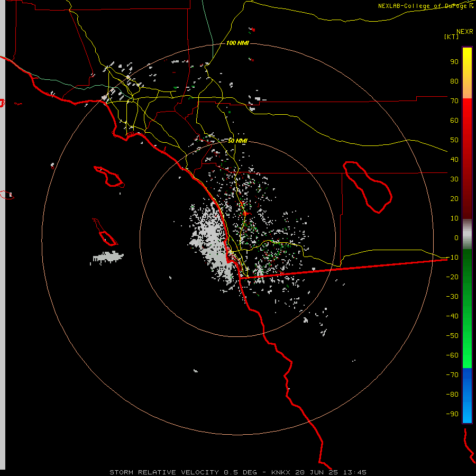Click the "20 JUN 25" date text
The height and width of the screenshot is (476, 476).
coord(317,472)
